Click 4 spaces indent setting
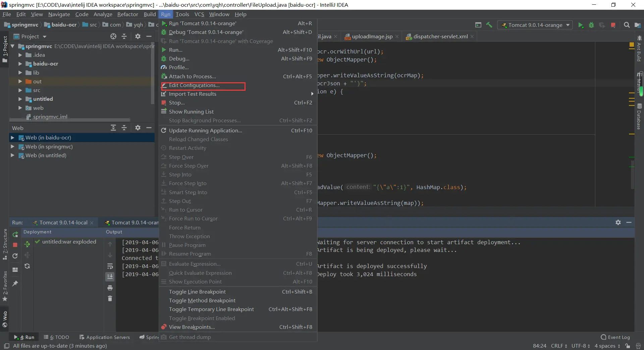The width and height of the screenshot is (644, 350). tap(607, 346)
